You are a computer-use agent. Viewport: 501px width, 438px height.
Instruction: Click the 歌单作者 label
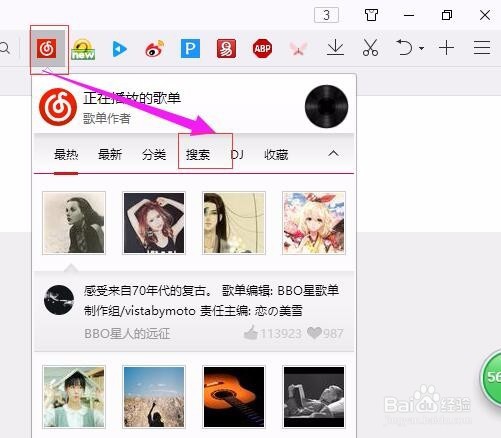[107, 118]
